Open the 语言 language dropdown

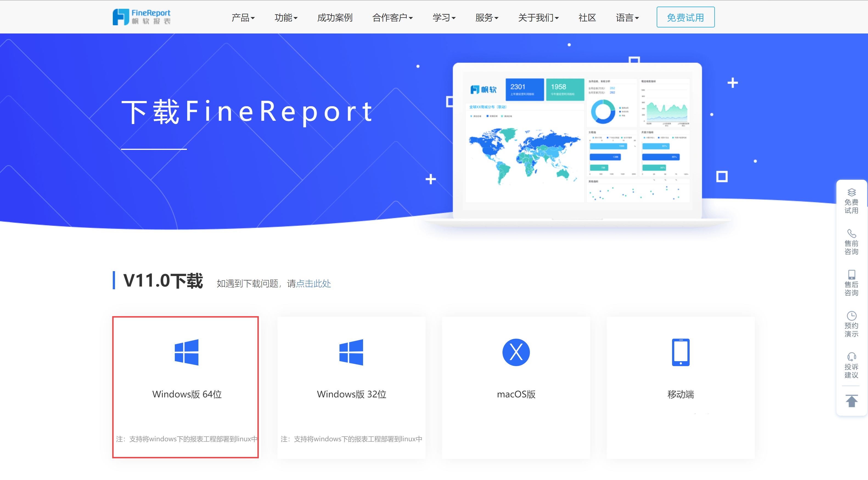627,18
